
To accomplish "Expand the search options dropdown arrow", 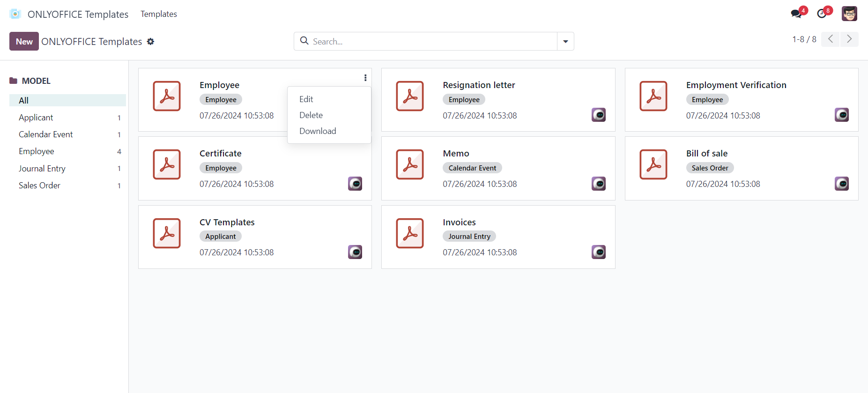I will [565, 42].
